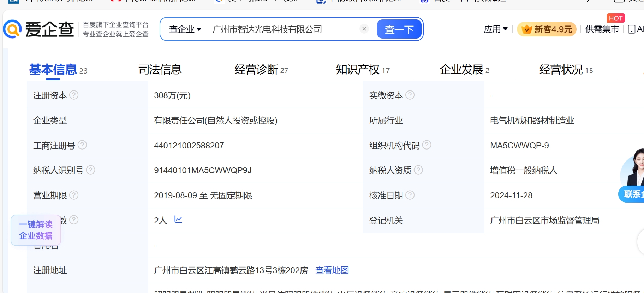Switch to the 经营诊断 tab
Viewport: 644px width, 293px height.
pyautogui.click(x=261, y=70)
